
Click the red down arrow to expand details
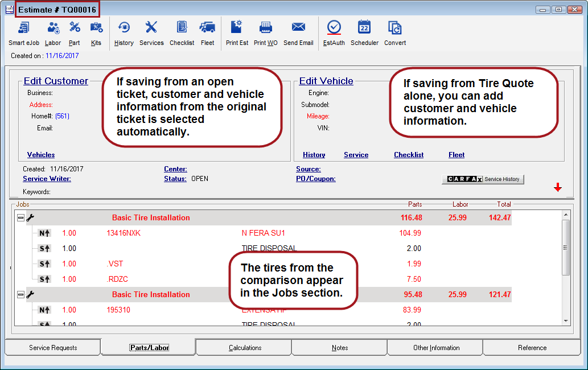(558, 187)
